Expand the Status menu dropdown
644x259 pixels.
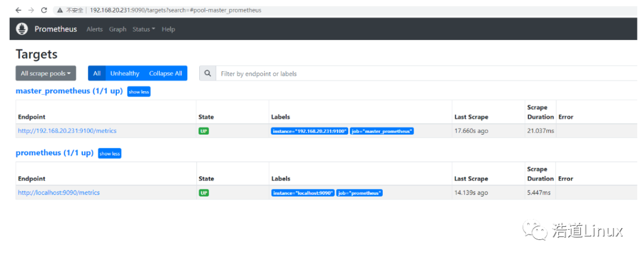coord(143,29)
